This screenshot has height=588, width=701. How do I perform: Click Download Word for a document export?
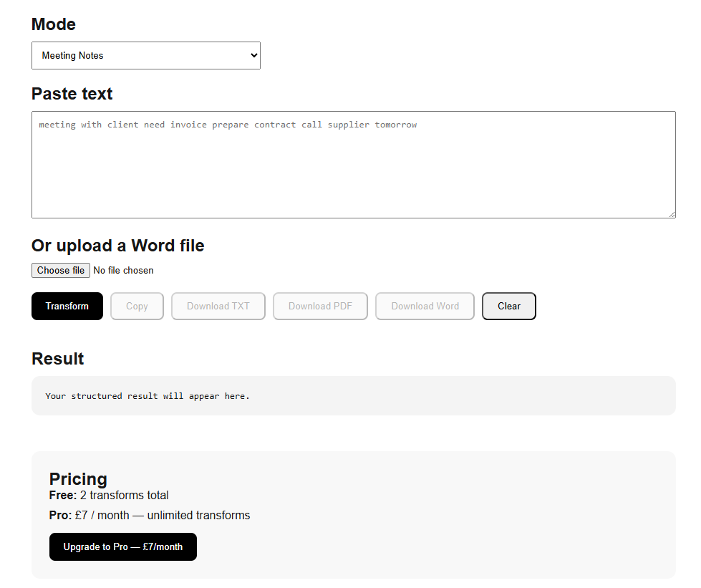(x=425, y=306)
